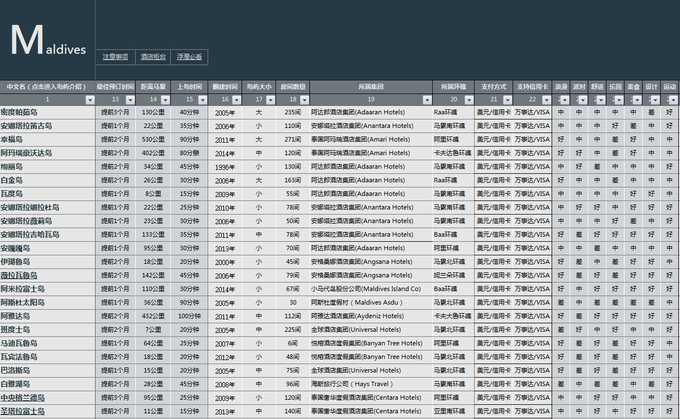Open the third header link beside 酒店柜台
Image resolution: width=680 pixels, height=419 pixels.
pyautogui.click(x=189, y=57)
